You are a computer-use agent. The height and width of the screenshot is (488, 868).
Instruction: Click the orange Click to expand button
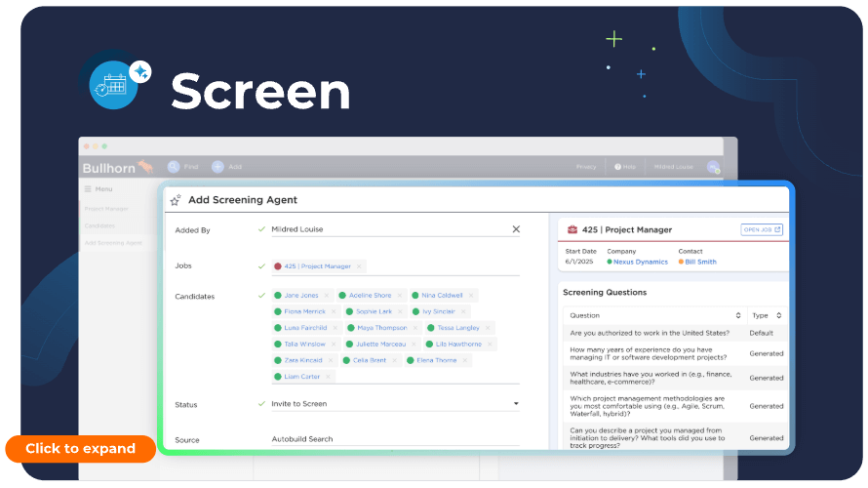pos(80,449)
